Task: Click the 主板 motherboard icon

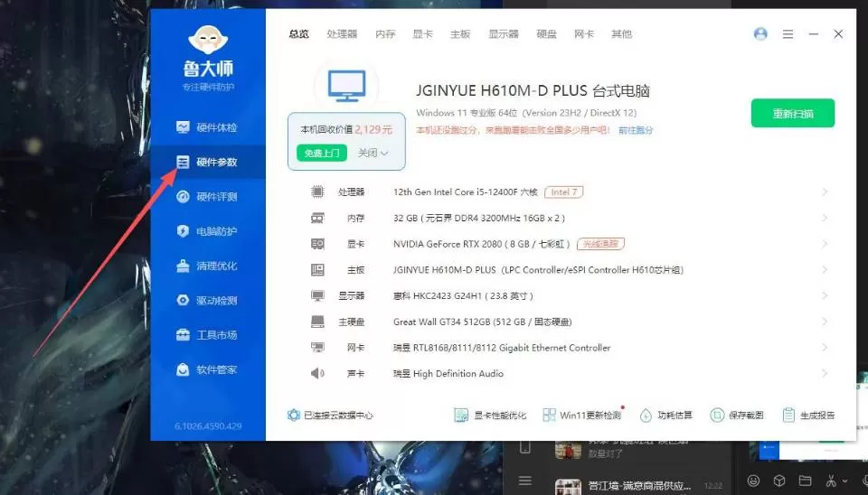Action: [x=317, y=270]
